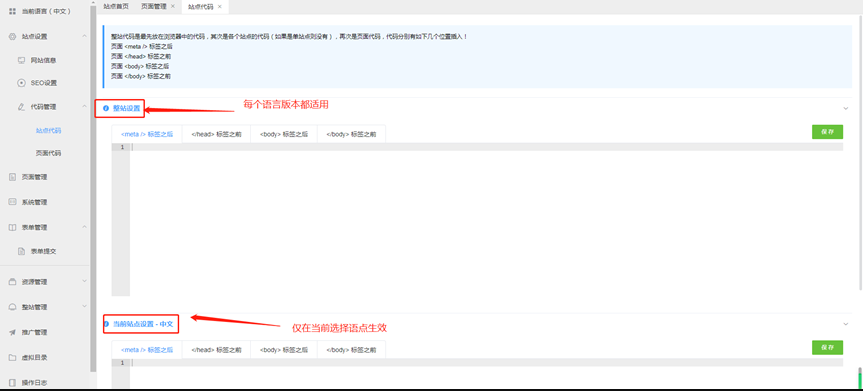Select <meta /> 标签之后 tab in 整站设置

[x=147, y=134]
